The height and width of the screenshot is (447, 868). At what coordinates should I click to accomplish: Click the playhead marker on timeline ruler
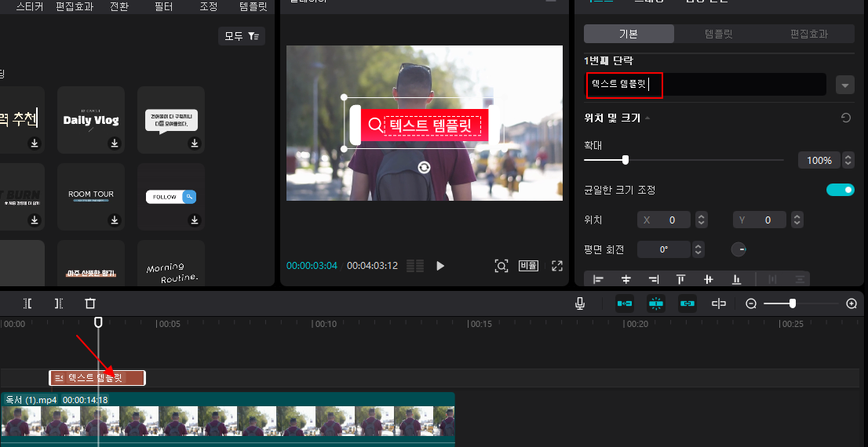[98, 322]
